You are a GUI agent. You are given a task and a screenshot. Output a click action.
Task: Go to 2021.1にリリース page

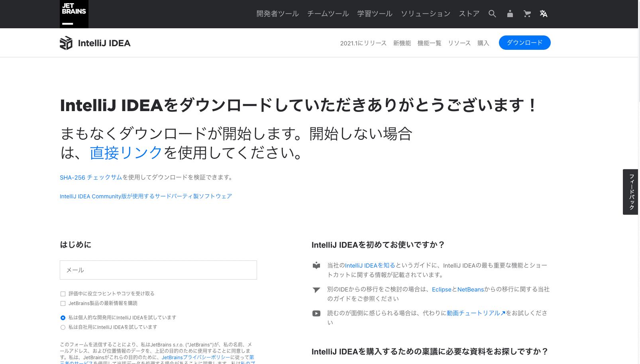(x=363, y=43)
